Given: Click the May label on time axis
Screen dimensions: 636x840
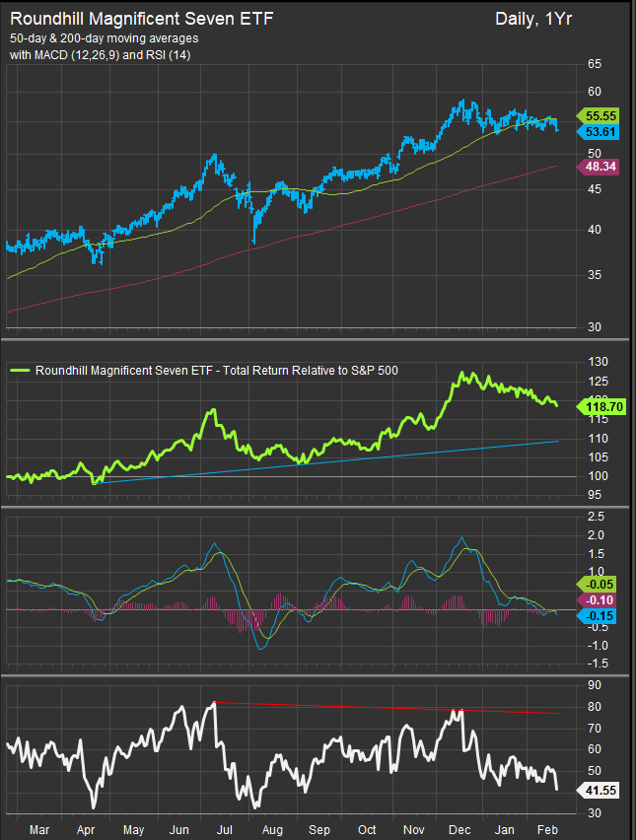Looking at the screenshot, I should (x=133, y=830).
